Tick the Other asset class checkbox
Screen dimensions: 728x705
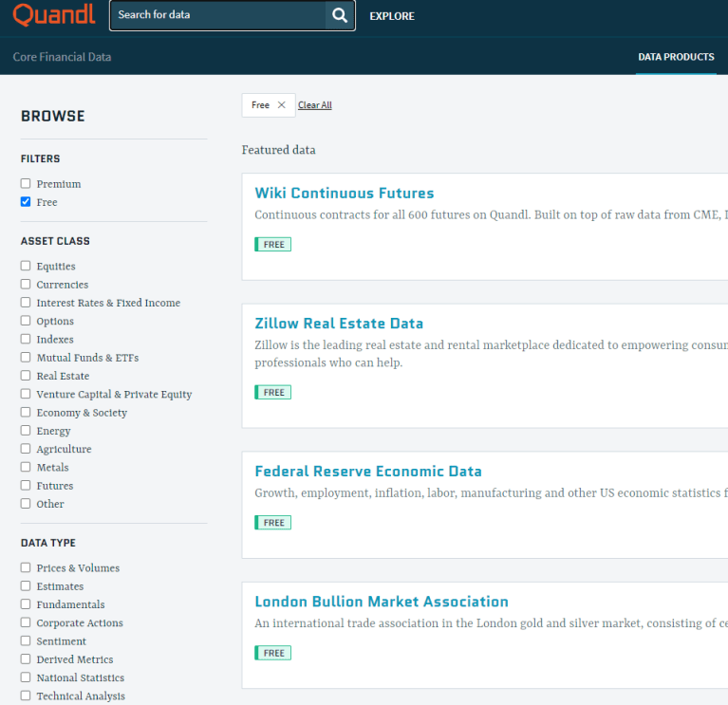[x=26, y=504]
